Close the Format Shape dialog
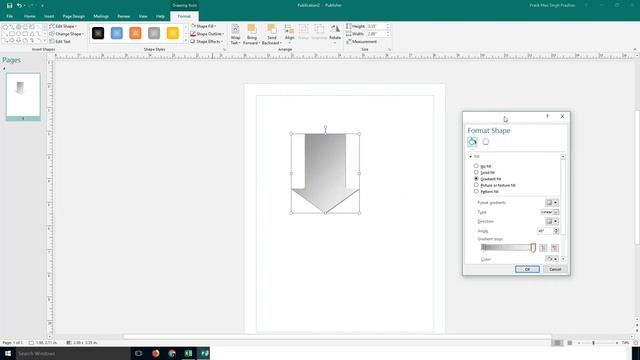 pos(562,116)
